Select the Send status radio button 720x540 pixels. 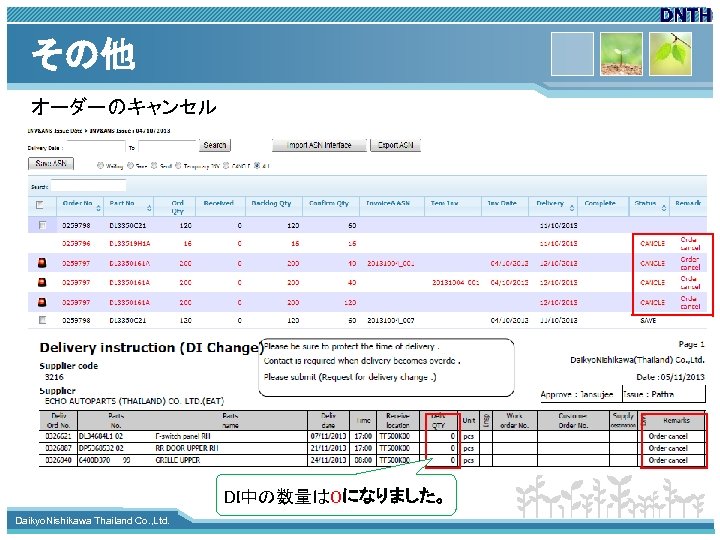click(x=154, y=166)
